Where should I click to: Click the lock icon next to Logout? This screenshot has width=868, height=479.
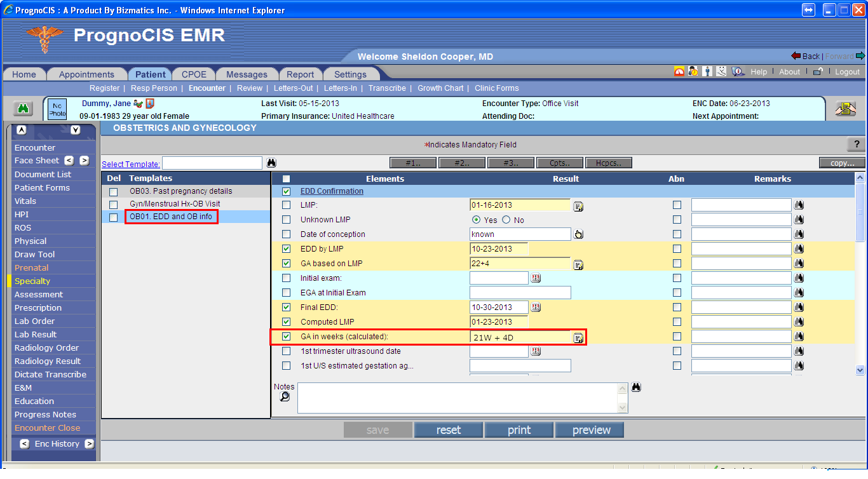click(x=818, y=72)
